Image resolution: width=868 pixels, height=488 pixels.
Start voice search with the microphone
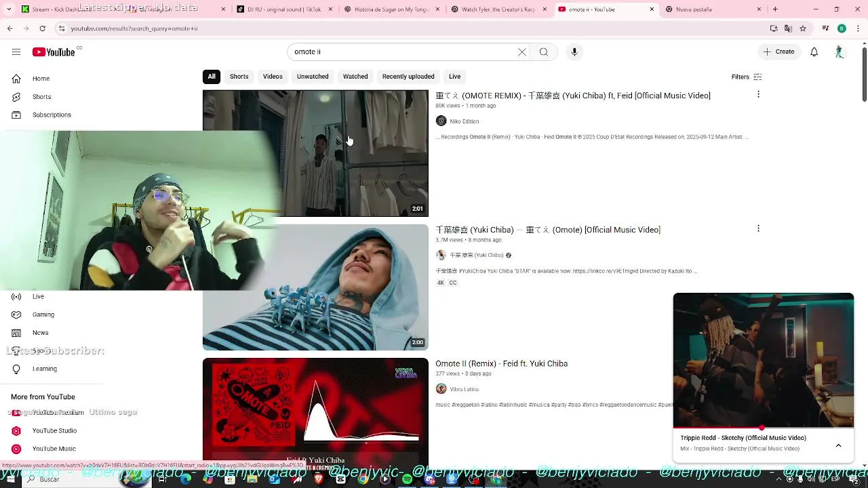click(x=574, y=52)
